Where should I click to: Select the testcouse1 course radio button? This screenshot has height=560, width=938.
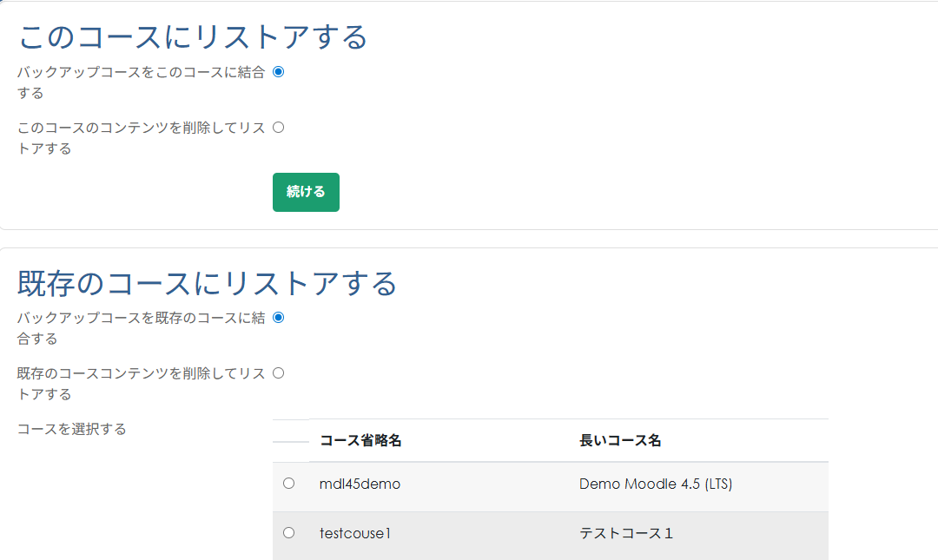[289, 533]
